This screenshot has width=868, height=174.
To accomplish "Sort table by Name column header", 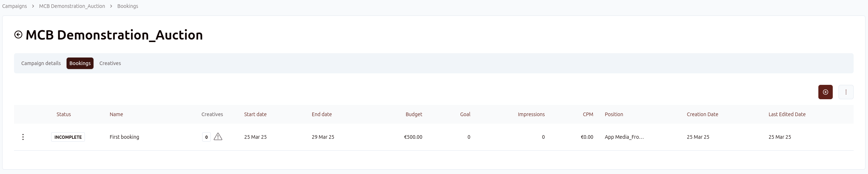I will pos(116,114).
